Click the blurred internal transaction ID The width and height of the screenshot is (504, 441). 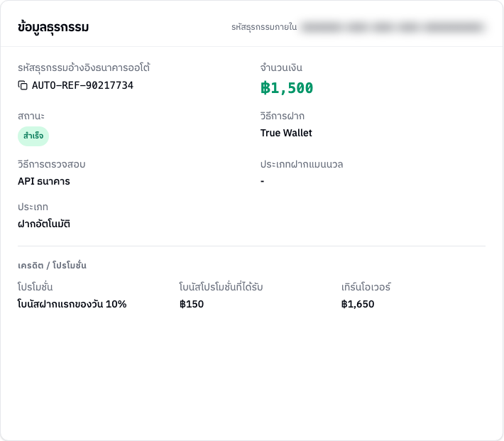[393, 28]
